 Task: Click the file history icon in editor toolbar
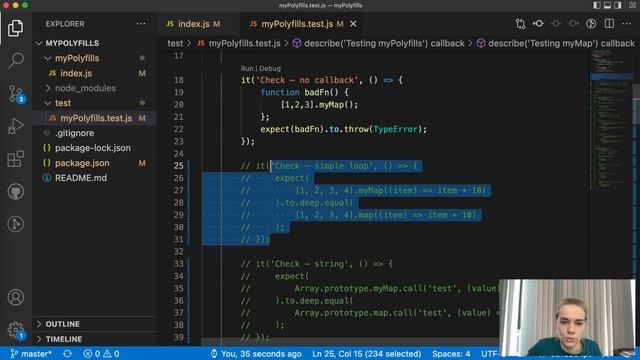[x=591, y=24]
